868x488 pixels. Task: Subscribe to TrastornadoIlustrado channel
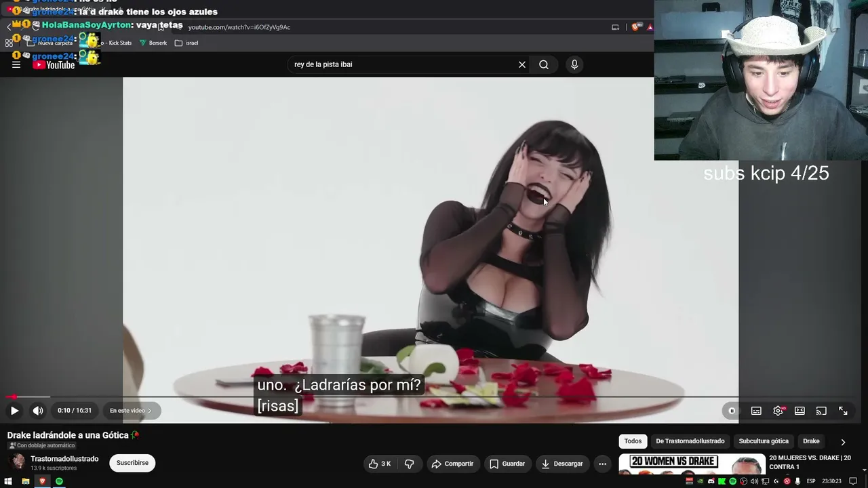[132, 463]
